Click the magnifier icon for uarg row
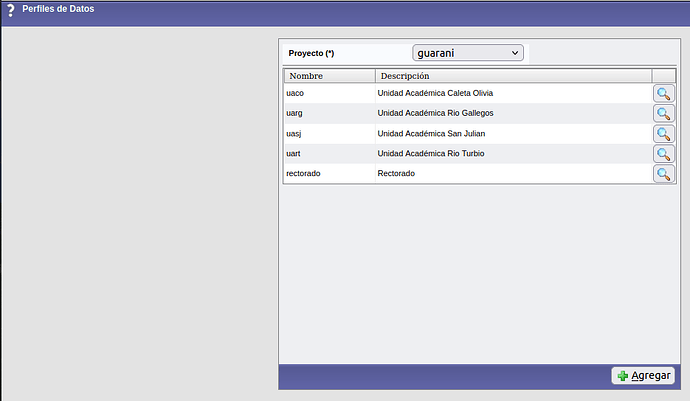The width and height of the screenshot is (690, 401). point(664,114)
